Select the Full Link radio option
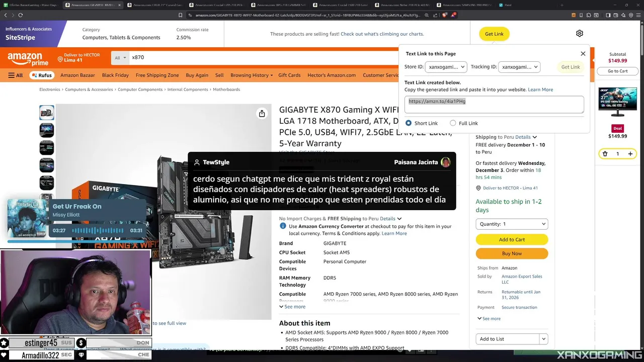This screenshot has width=644, height=362. [x=453, y=123]
